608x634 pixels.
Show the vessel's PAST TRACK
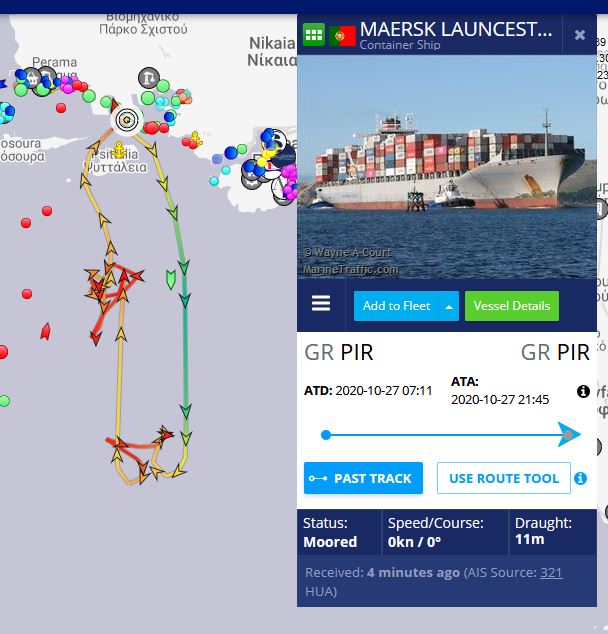tap(363, 478)
